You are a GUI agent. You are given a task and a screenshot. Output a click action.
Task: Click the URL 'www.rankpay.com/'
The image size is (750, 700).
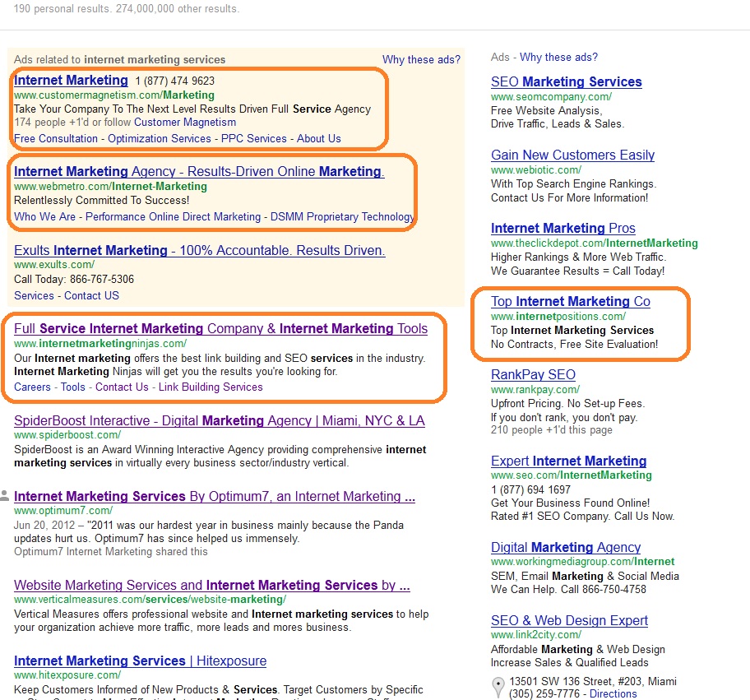pos(535,389)
